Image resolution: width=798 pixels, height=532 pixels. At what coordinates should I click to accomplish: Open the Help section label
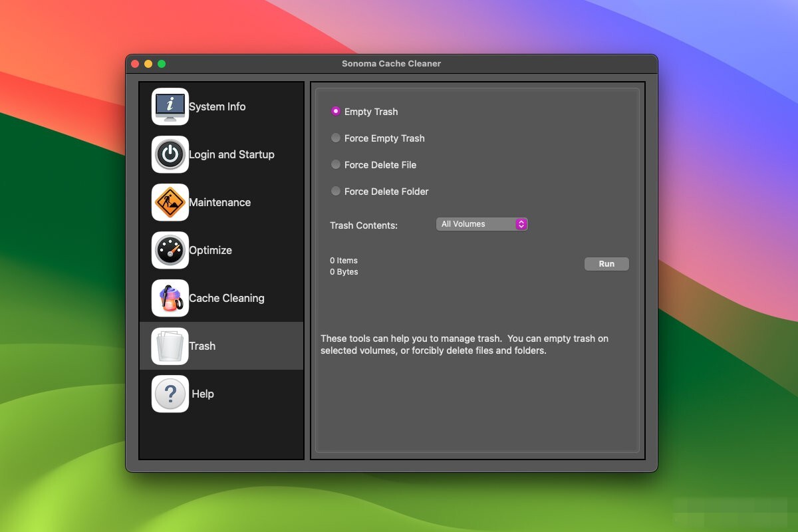click(203, 394)
